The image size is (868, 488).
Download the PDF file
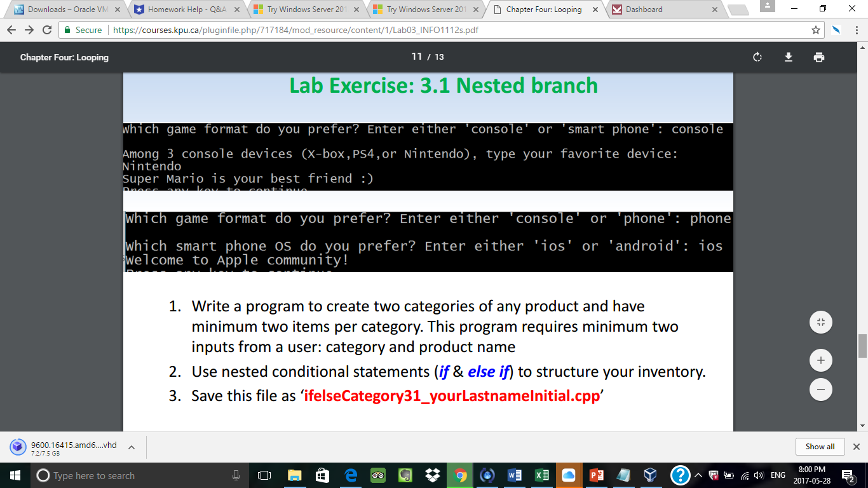(x=789, y=57)
